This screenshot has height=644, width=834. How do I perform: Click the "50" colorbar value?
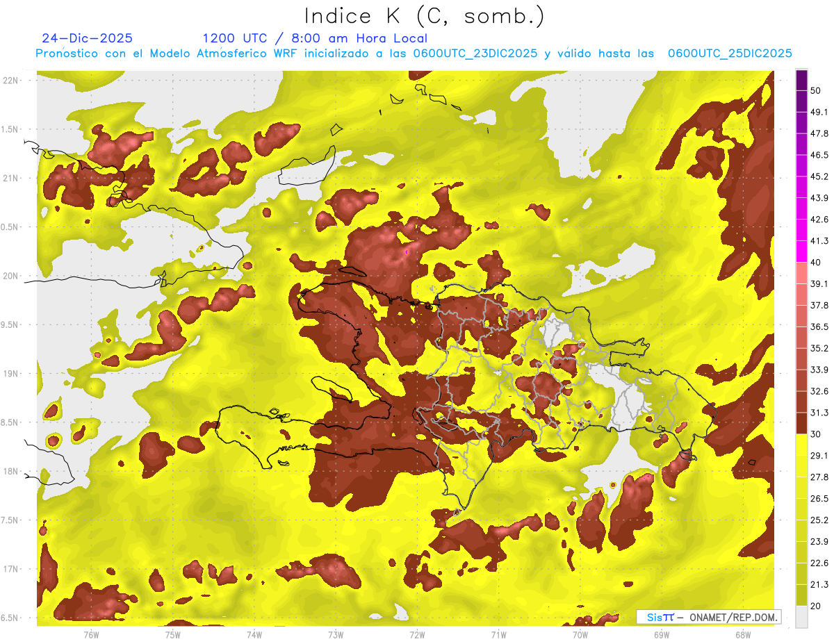click(817, 91)
